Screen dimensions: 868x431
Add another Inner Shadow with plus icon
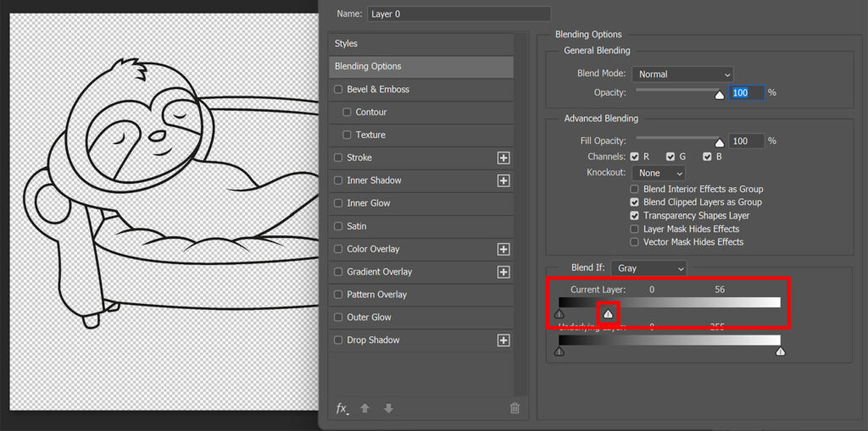pos(503,180)
